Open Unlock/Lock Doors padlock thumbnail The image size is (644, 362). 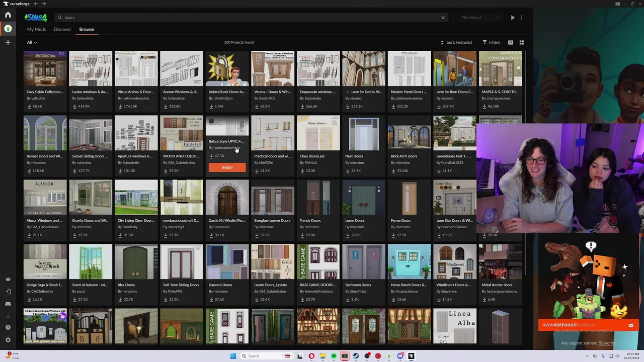point(227,69)
